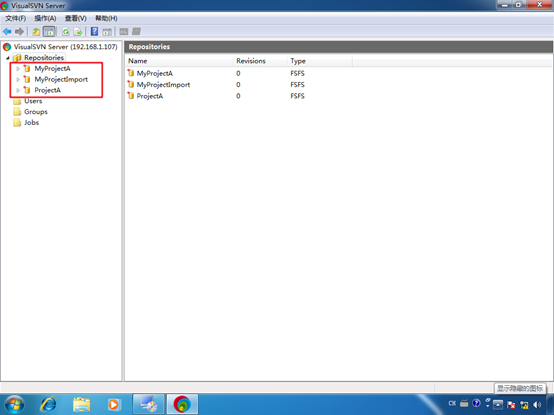Select MyProjectA in the left tree

52,69
